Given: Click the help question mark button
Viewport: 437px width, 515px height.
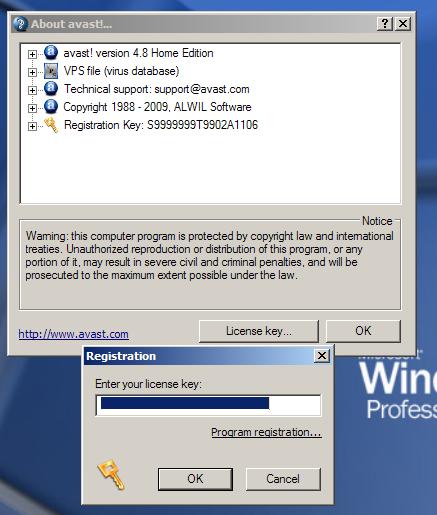Looking at the screenshot, I should point(385,24).
